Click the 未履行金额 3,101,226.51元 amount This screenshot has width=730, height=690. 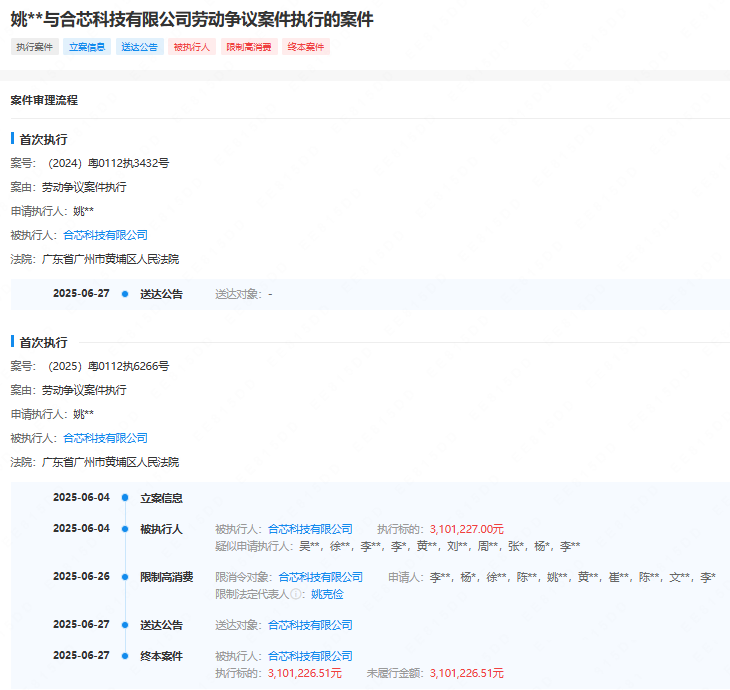[x=466, y=673]
